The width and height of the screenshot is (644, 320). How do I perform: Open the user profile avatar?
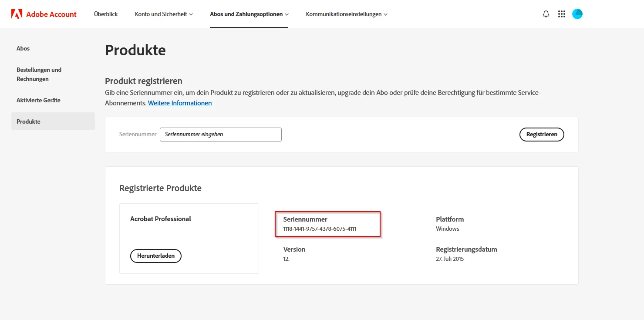click(x=577, y=14)
